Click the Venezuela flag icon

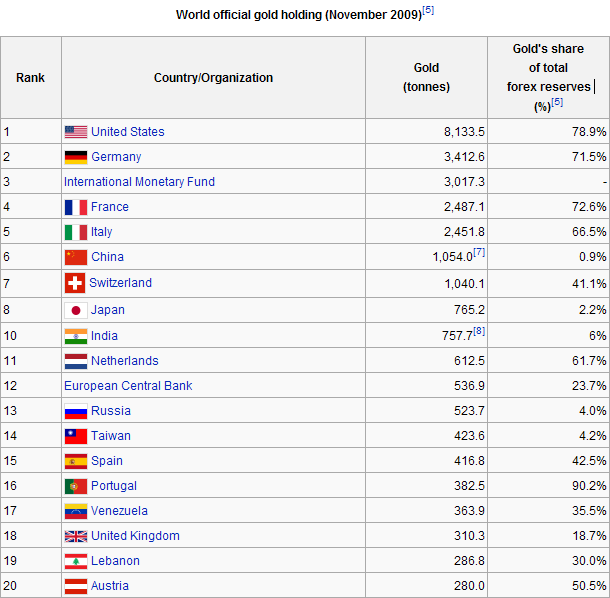tap(76, 511)
